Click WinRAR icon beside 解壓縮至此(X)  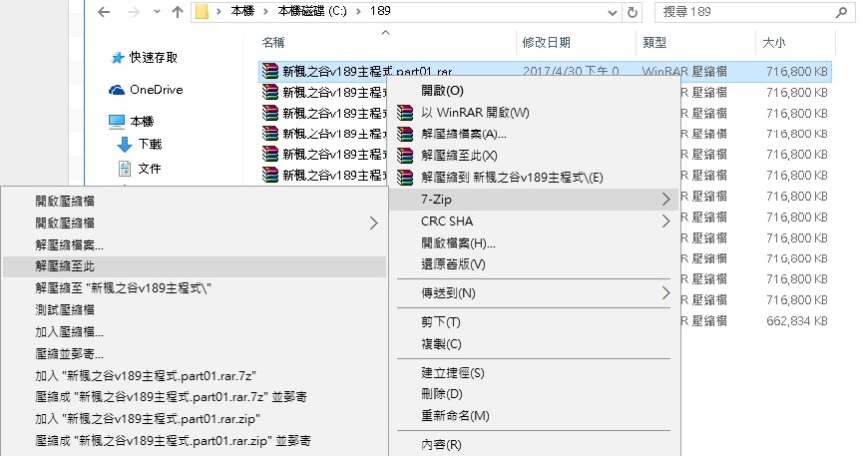[405, 156]
